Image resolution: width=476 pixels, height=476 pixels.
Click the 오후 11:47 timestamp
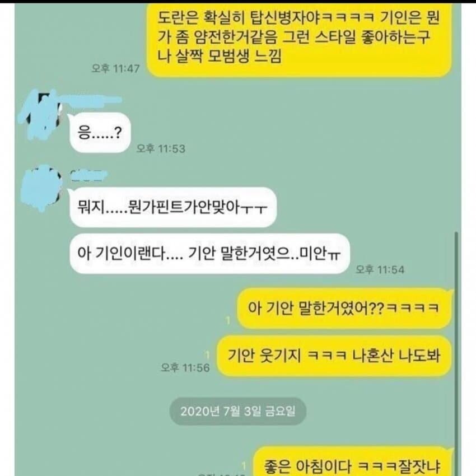click(x=116, y=68)
